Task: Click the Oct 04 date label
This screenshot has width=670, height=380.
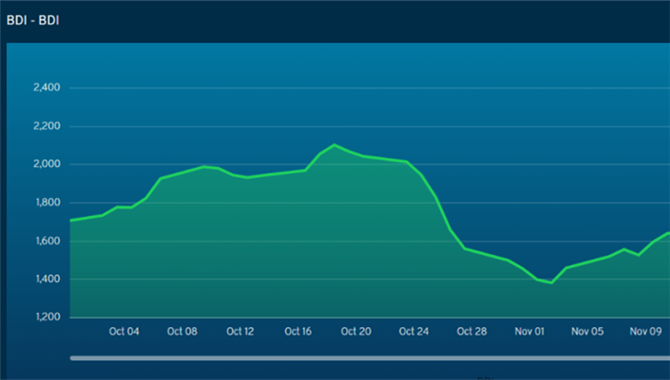Action: pos(124,331)
